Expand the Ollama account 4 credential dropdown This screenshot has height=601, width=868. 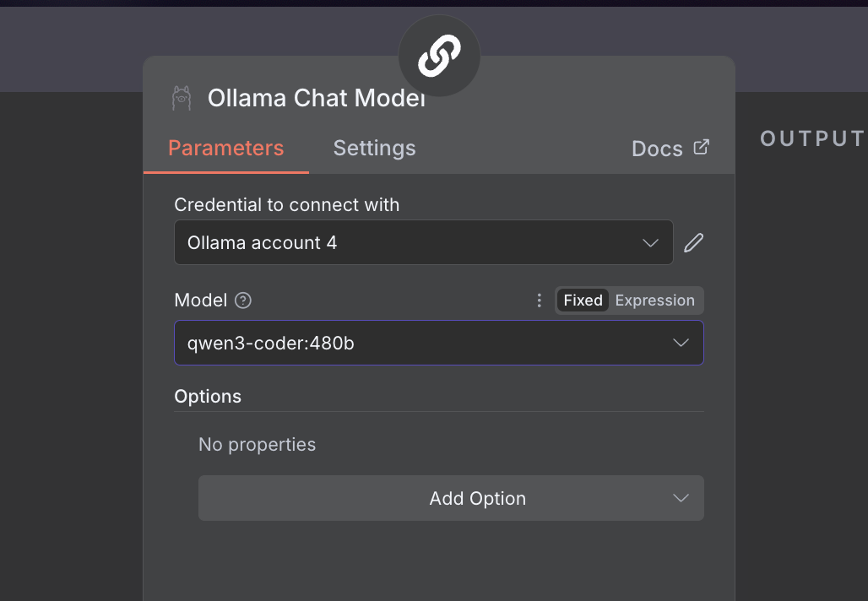[650, 242]
